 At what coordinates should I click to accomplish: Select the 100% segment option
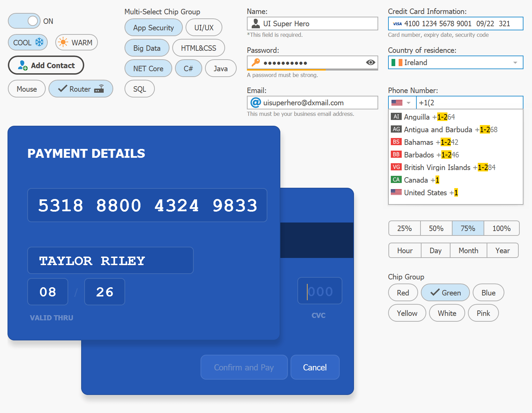click(501, 228)
